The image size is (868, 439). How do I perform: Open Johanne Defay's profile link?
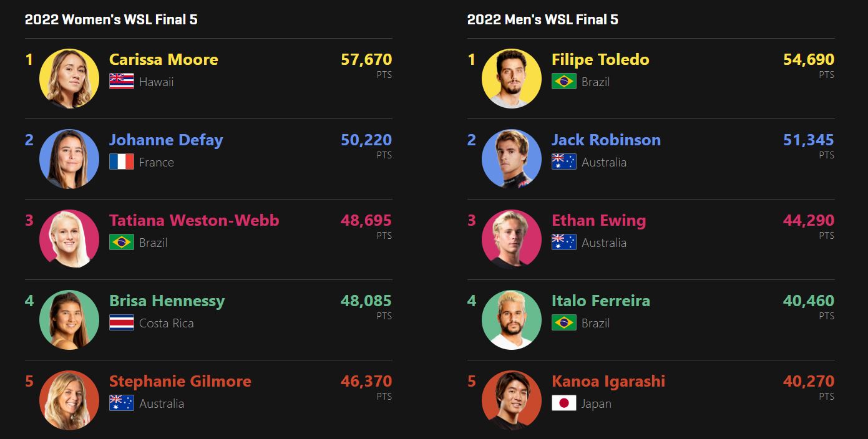pyautogui.click(x=166, y=140)
